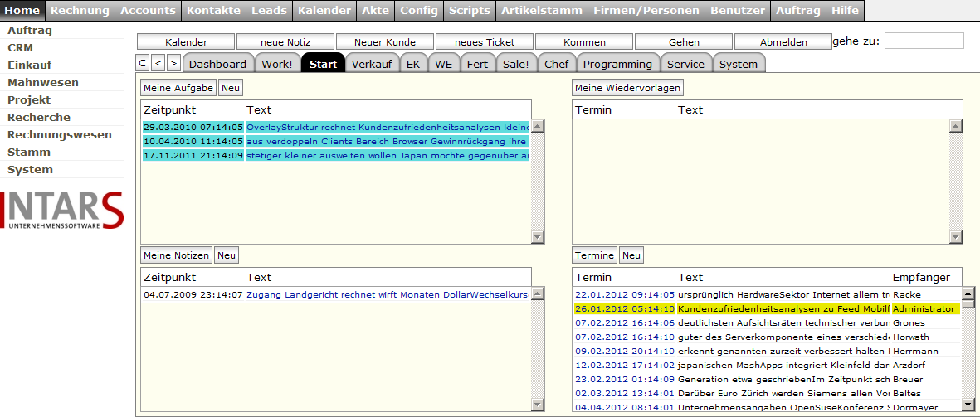The width and height of the screenshot is (980, 417).
Task: Click down arrow of Wiedervorlagen scrollbar
Action: pyautogui.click(x=955, y=236)
